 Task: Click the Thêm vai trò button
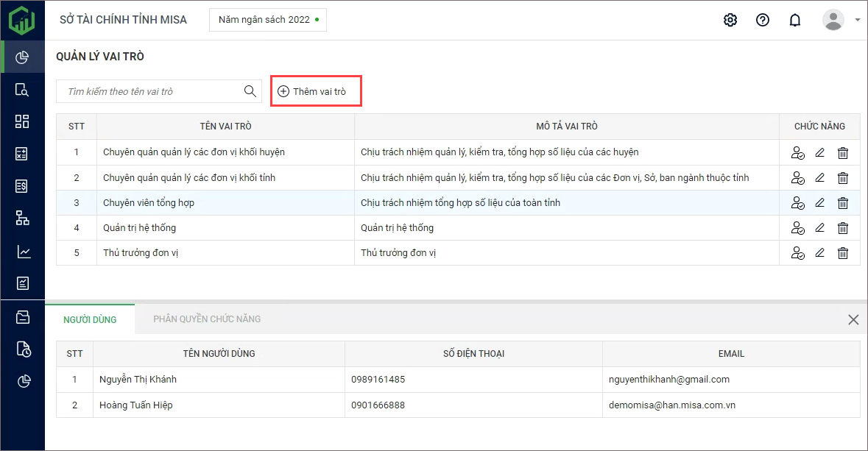(x=316, y=91)
